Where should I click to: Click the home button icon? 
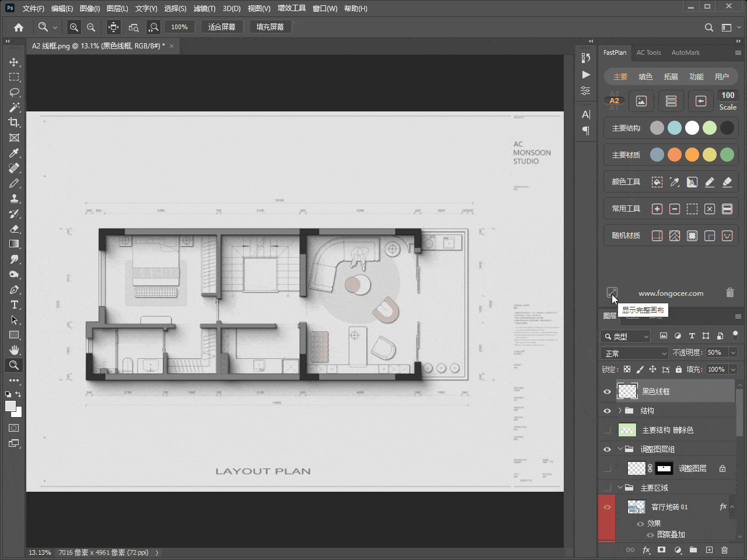pyautogui.click(x=19, y=27)
